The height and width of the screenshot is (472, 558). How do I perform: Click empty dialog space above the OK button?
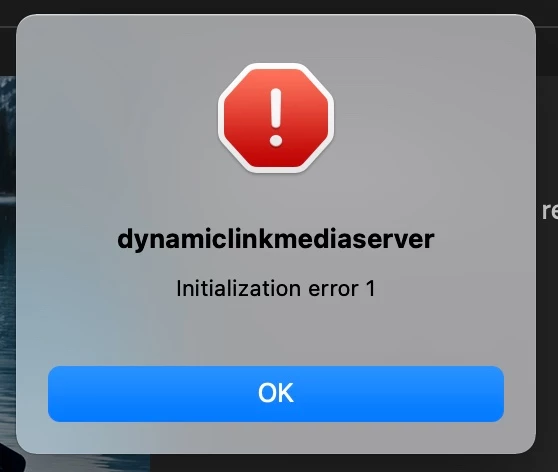pyautogui.click(x=276, y=333)
